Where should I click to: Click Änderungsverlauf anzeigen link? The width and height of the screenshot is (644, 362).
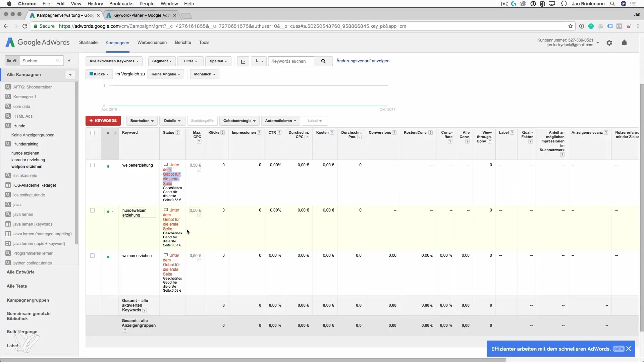(x=363, y=61)
